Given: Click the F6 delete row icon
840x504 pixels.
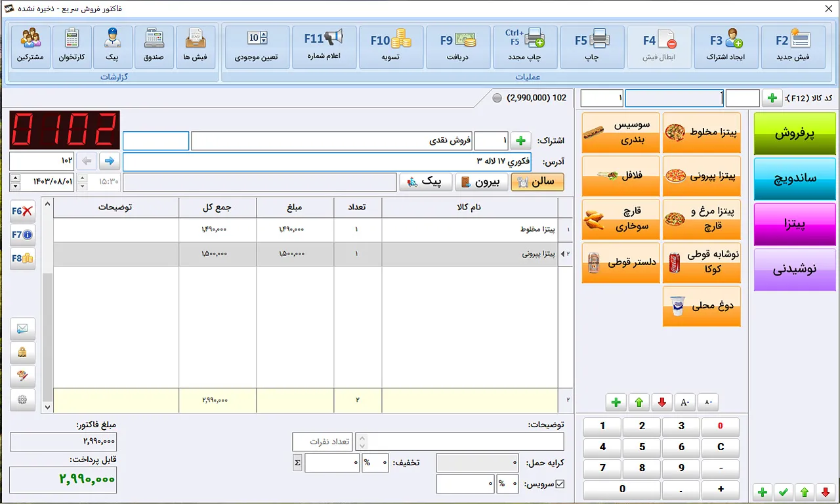Looking at the screenshot, I should coord(22,211).
